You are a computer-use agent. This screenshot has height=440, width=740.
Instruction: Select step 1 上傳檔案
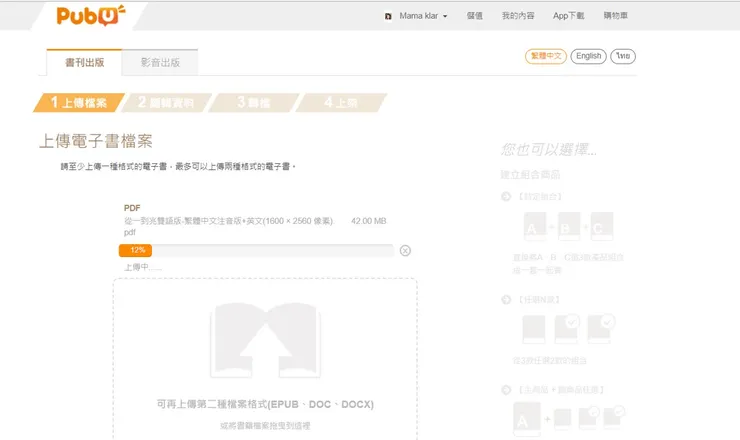click(x=79, y=102)
